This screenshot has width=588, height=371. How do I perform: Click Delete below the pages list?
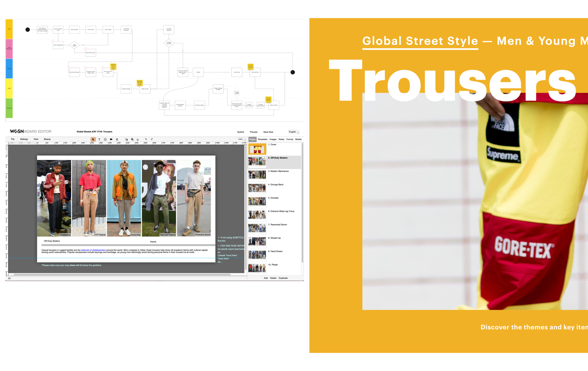(x=273, y=278)
